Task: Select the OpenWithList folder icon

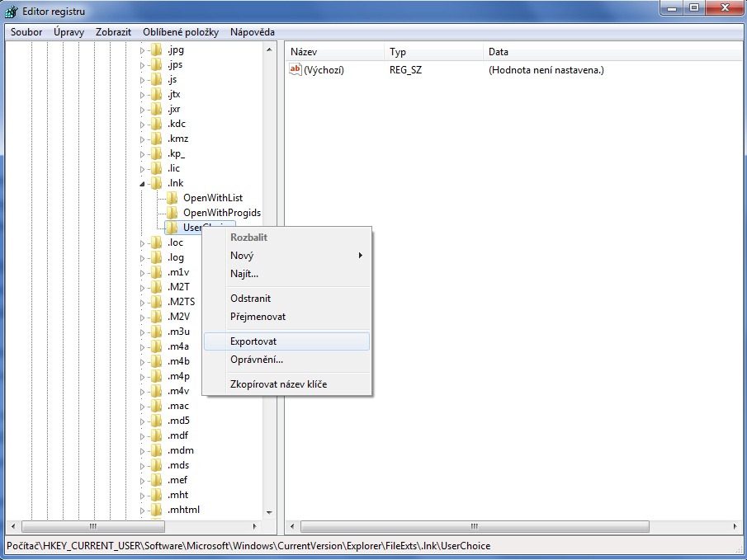Action: 172,198
